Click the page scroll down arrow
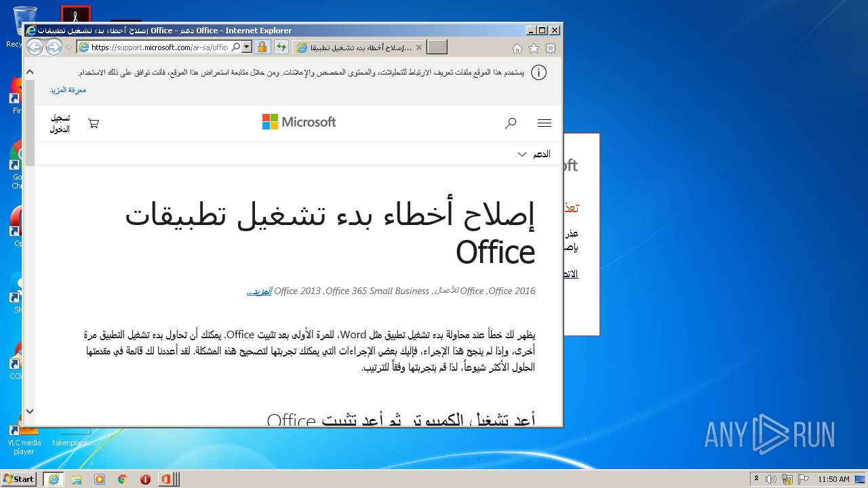Screen dimensions: 868x488 click(x=29, y=411)
